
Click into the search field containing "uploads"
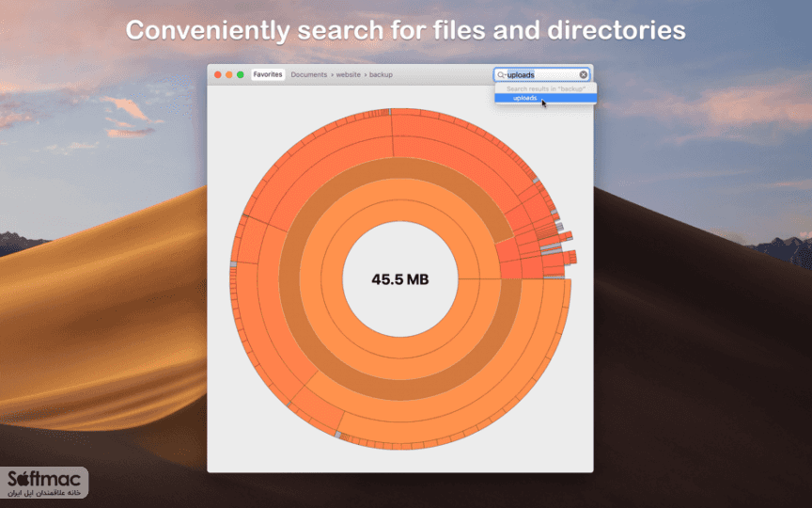[x=541, y=74]
